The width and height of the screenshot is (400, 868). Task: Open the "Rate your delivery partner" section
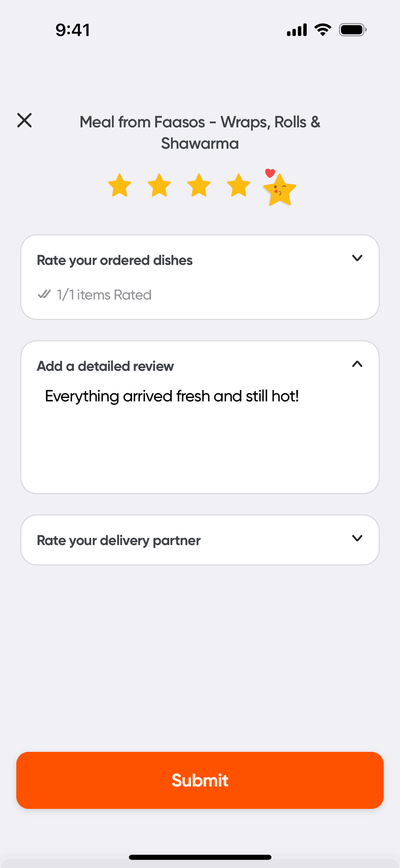coord(119,540)
